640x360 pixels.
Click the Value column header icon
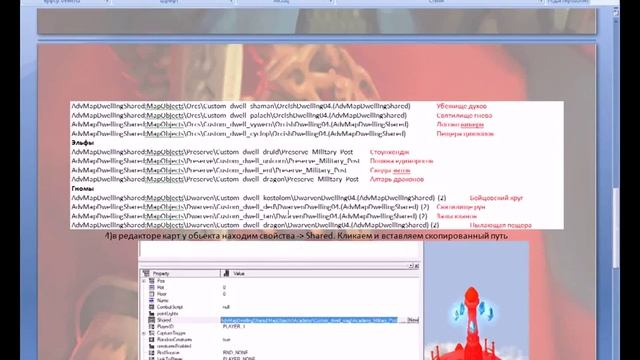tap(226, 273)
